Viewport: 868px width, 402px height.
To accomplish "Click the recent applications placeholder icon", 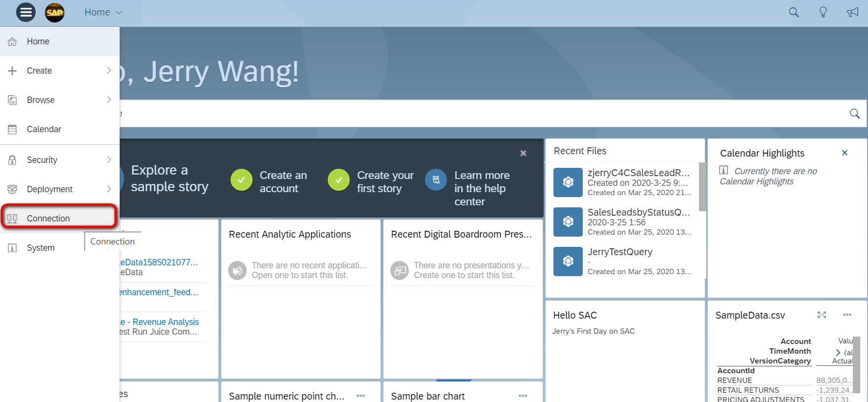I will click(237, 270).
